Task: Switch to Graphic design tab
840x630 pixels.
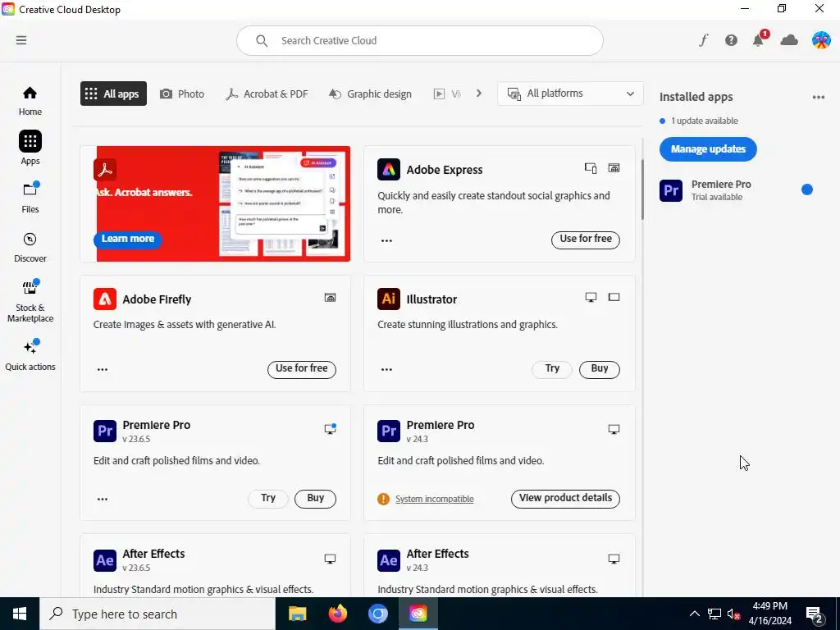Action: 370,94
